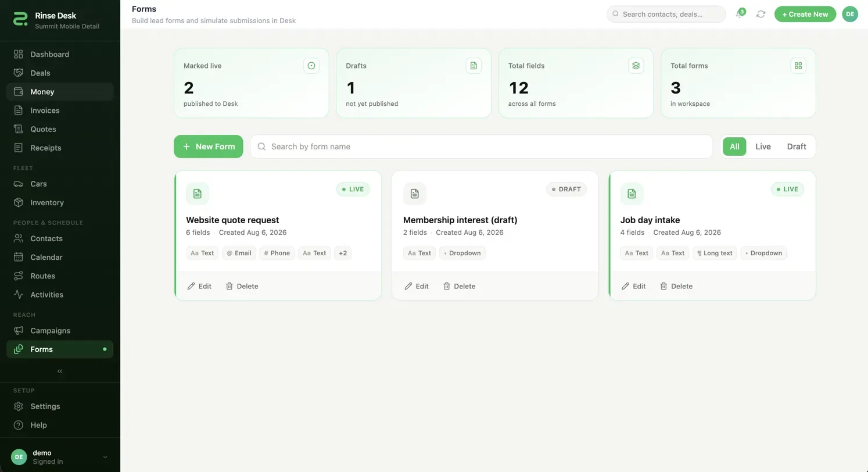The height and width of the screenshot is (472, 868).
Task: Open Deals in the sidebar
Action: [x=60, y=73]
